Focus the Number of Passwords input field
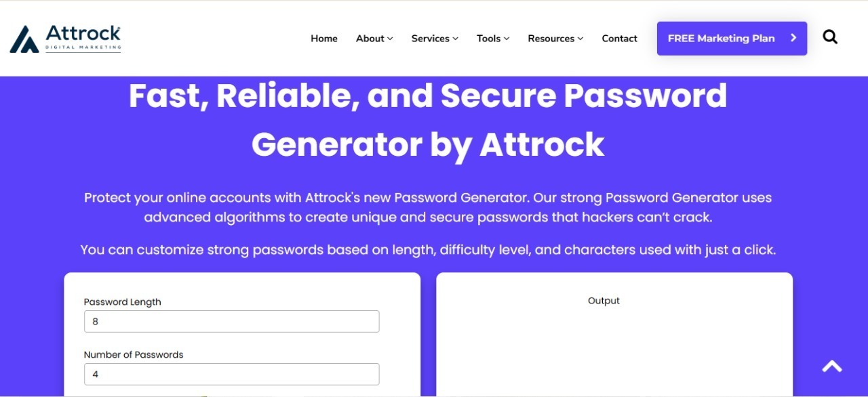Screen dimensions: 868x397 pyautogui.click(x=231, y=374)
